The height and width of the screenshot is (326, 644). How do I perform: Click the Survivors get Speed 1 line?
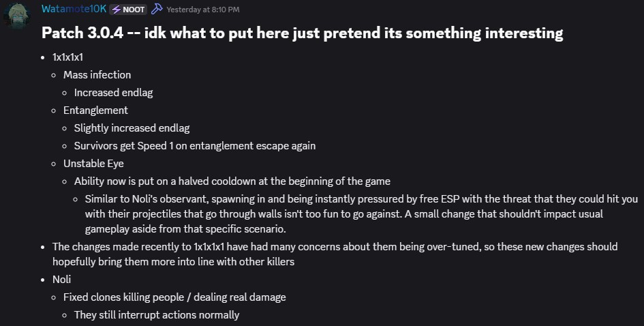(194, 145)
